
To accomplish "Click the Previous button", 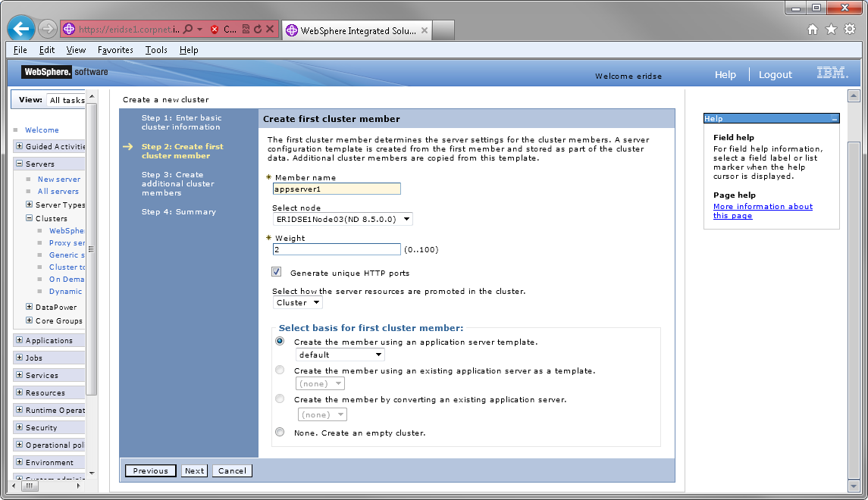I will (x=151, y=470).
